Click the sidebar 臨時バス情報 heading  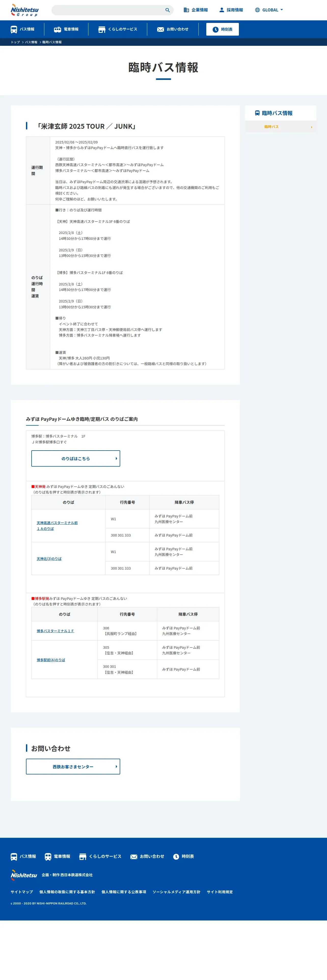tap(277, 113)
